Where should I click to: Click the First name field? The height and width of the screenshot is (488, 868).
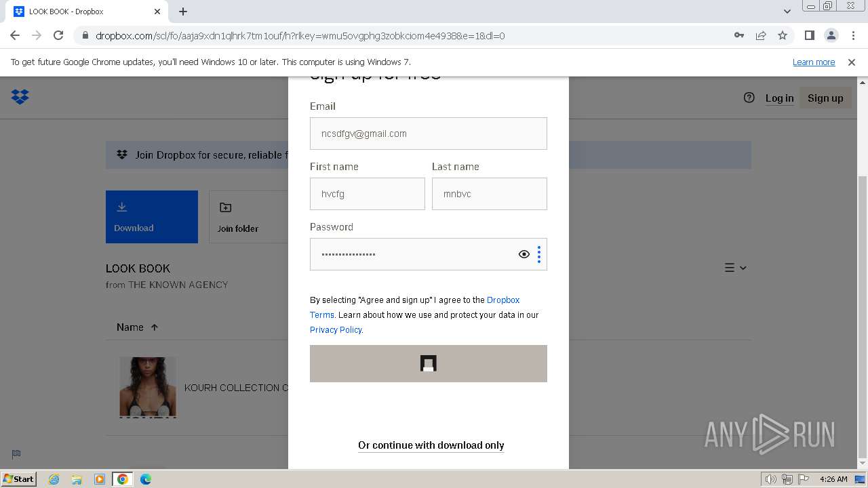(368, 194)
